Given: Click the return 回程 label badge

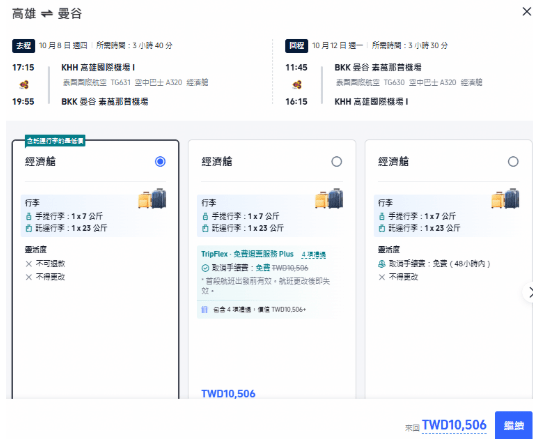Looking at the screenshot, I should tap(296, 46).
